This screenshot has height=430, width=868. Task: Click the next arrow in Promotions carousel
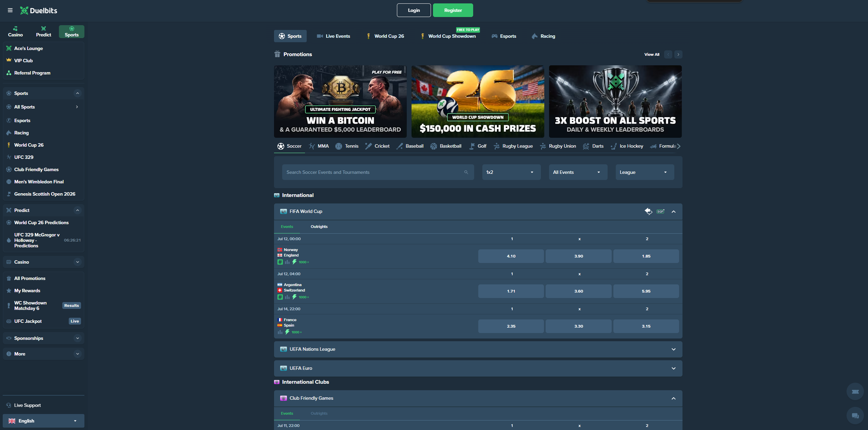click(678, 54)
